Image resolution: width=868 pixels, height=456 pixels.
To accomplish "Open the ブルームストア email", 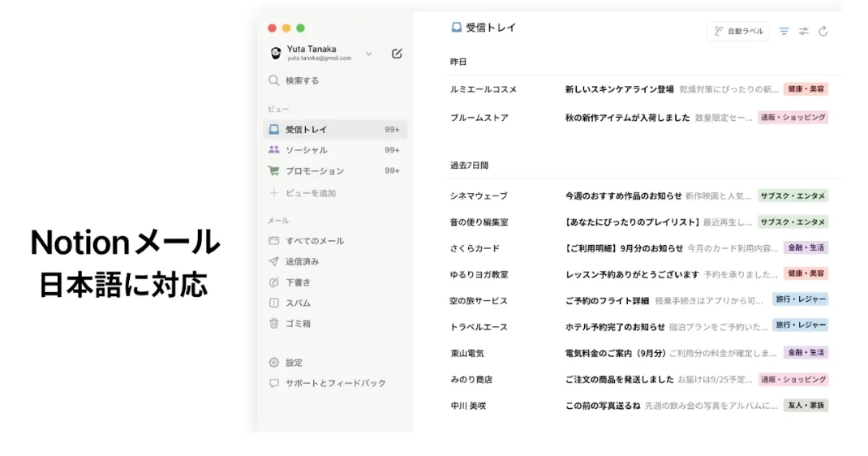I will (x=639, y=118).
